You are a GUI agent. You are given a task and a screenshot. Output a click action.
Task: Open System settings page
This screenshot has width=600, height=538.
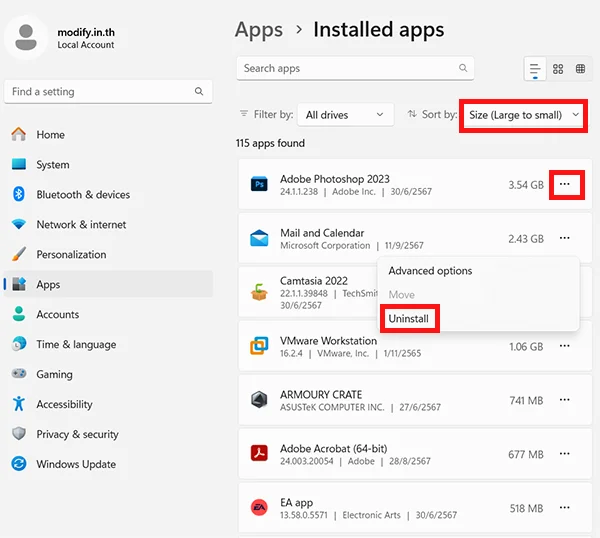coord(108,165)
